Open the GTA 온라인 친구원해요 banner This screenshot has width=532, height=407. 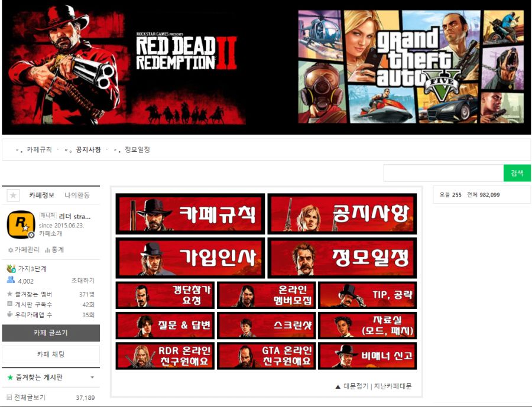pos(267,356)
